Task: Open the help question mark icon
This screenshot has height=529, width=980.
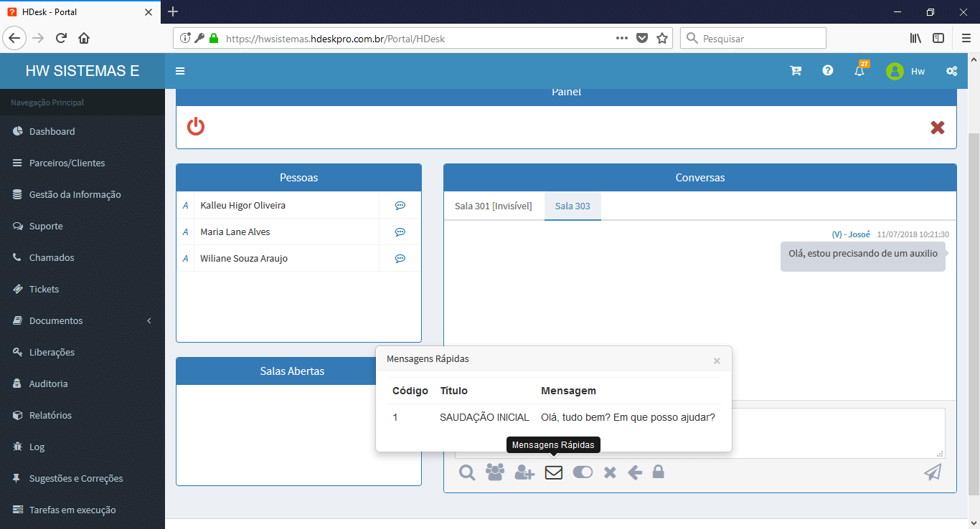Action: [x=828, y=70]
